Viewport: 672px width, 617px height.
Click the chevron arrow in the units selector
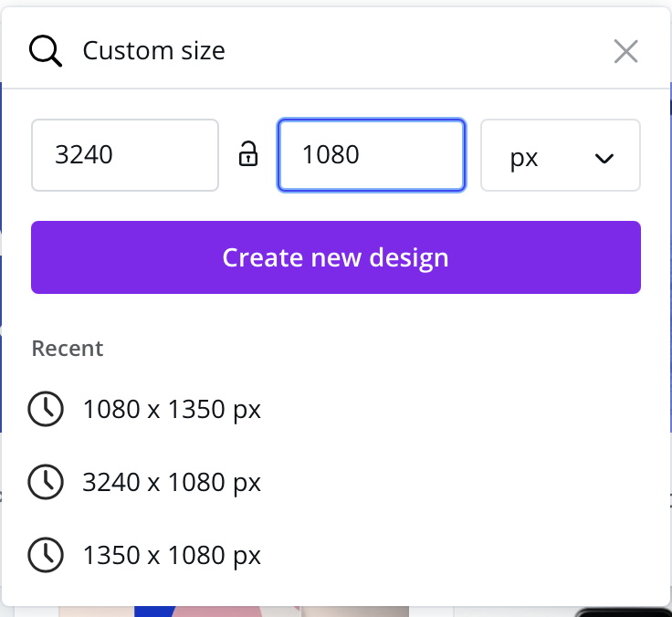604,158
